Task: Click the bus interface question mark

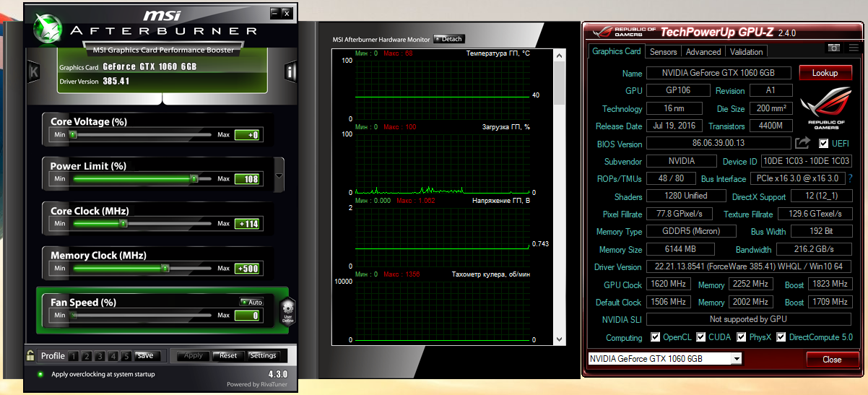Action: point(850,178)
